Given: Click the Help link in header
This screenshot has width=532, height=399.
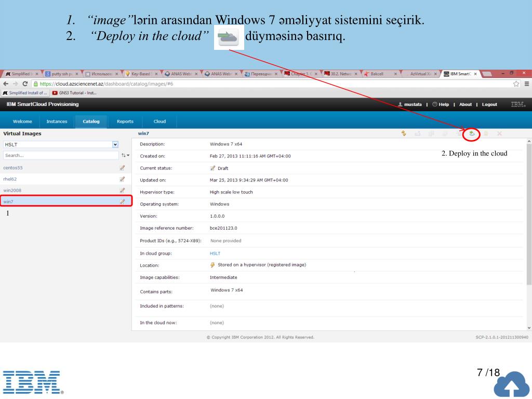Looking at the screenshot, I should click(x=444, y=104).
